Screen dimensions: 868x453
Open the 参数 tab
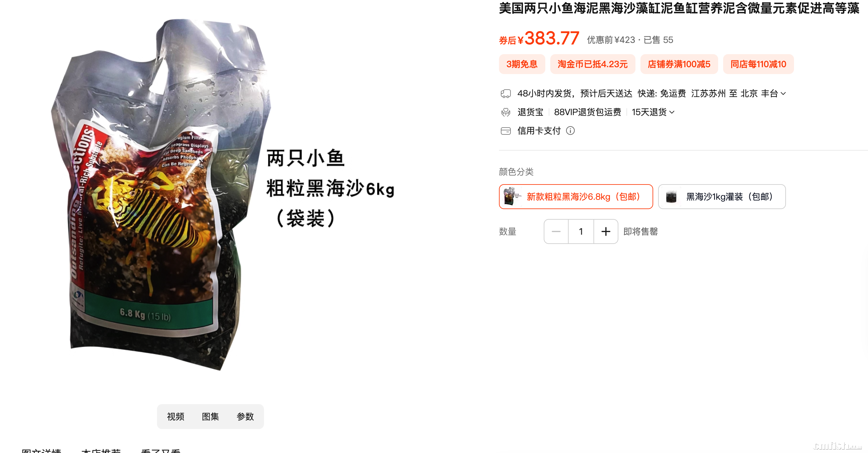pos(245,417)
